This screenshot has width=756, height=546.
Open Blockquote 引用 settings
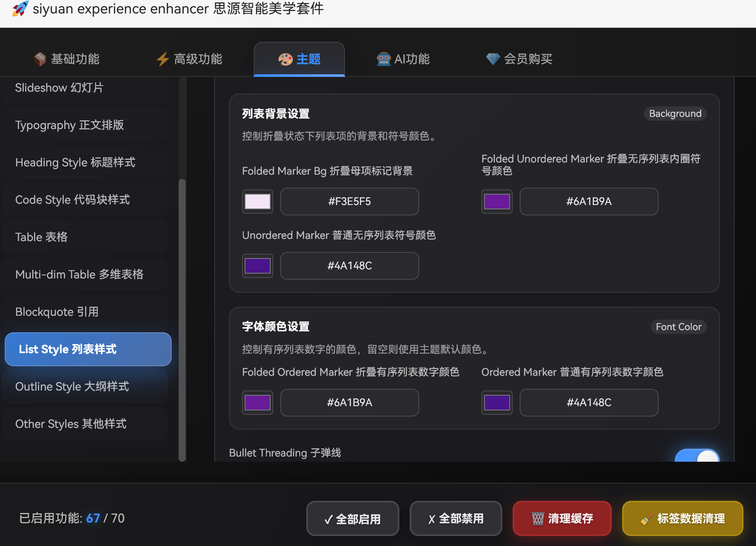point(86,312)
